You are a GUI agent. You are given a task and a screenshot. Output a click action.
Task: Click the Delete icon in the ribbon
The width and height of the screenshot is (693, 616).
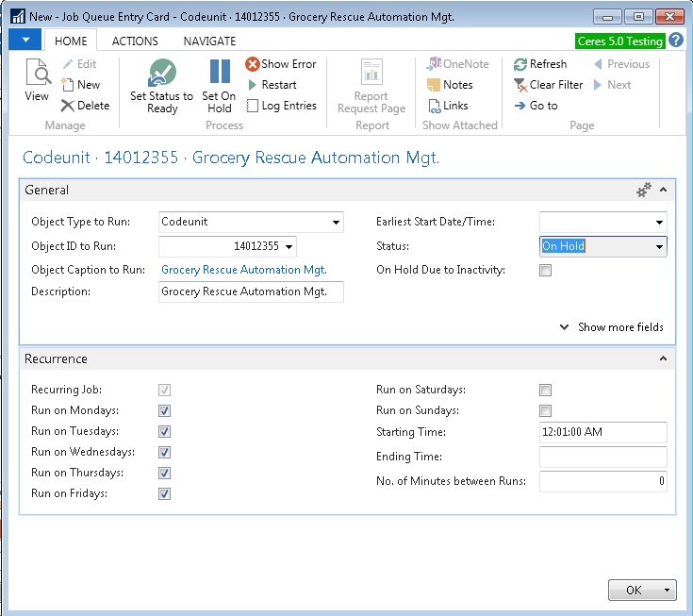pyautogui.click(x=68, y=106)
